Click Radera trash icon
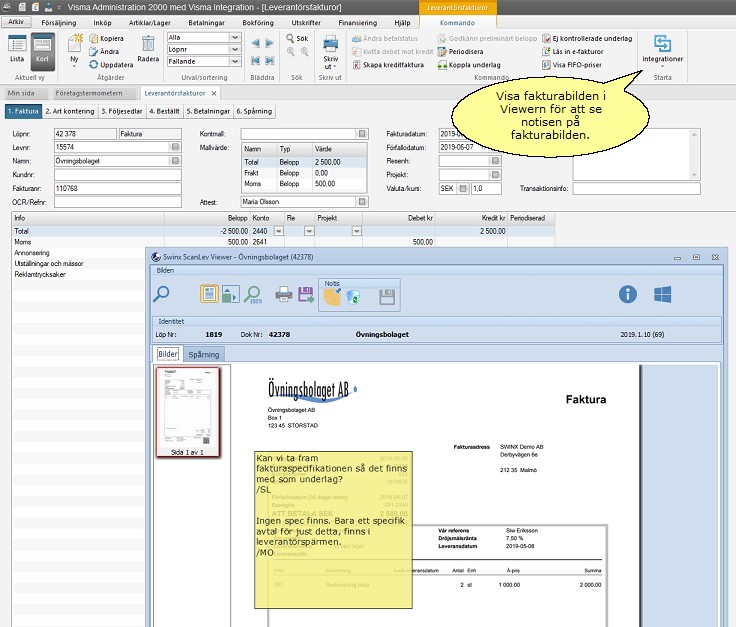The width and height of the screenshot is (736, 627). [x=148, y=49]
